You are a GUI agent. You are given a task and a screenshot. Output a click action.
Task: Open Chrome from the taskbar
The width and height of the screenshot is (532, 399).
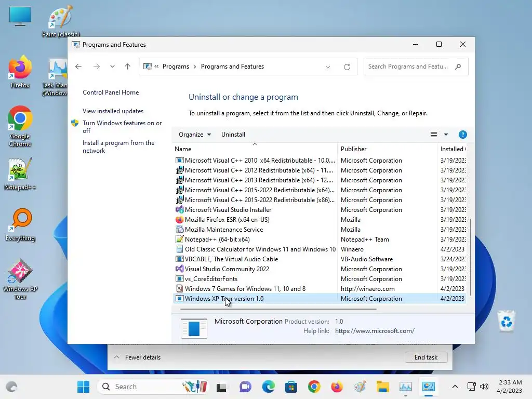[314, 387]
